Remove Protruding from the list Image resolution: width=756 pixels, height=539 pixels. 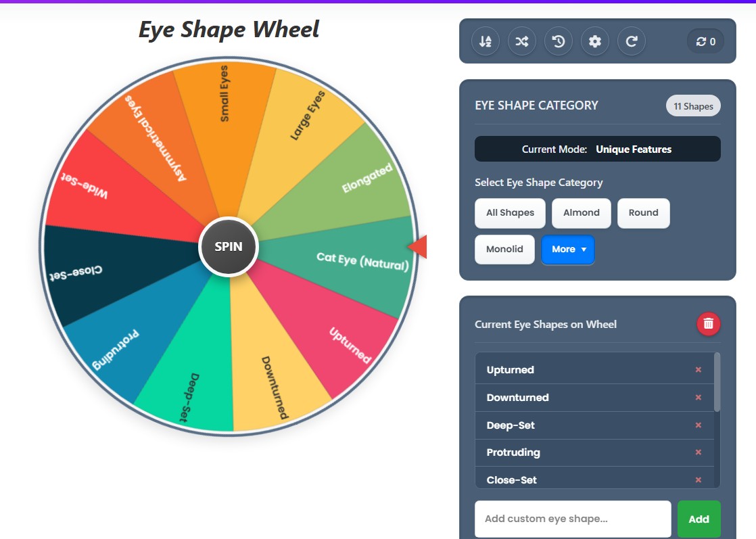(x=698, y=452)
